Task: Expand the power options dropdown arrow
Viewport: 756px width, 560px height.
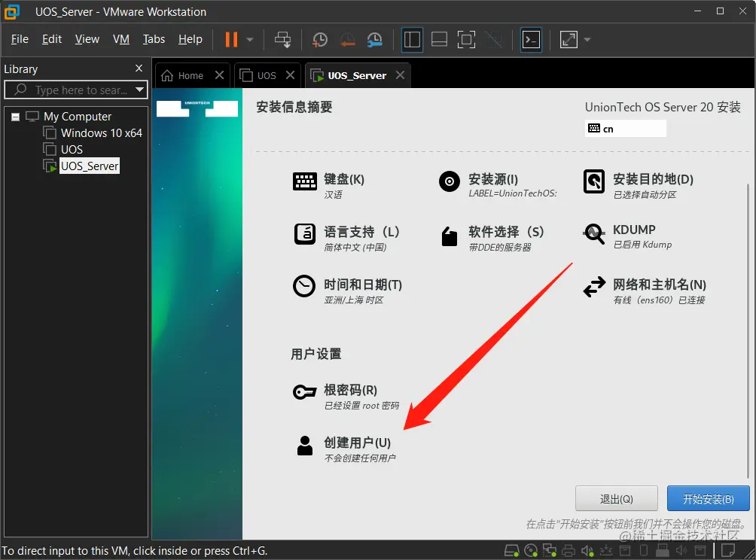Action: [x=250, y=40]
